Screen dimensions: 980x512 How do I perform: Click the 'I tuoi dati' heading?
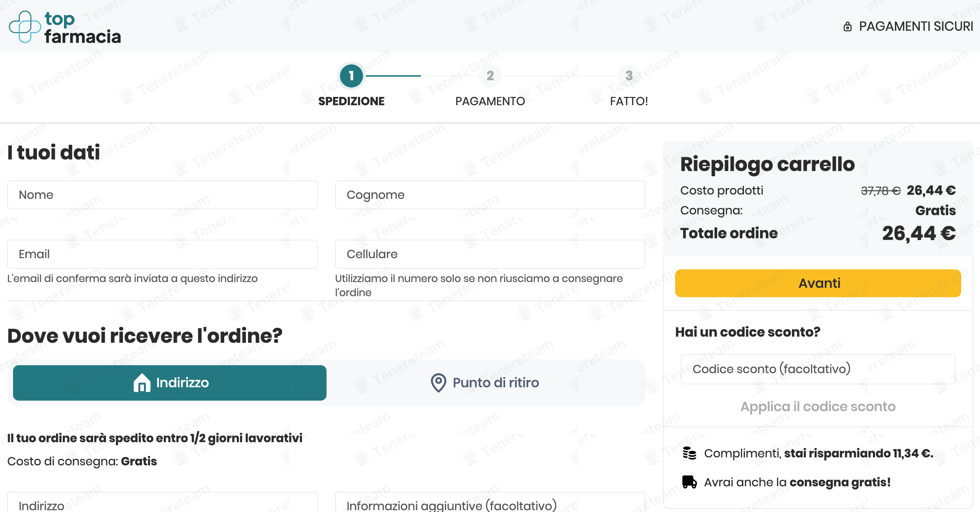pyautogui.click(x=54, y=153)
